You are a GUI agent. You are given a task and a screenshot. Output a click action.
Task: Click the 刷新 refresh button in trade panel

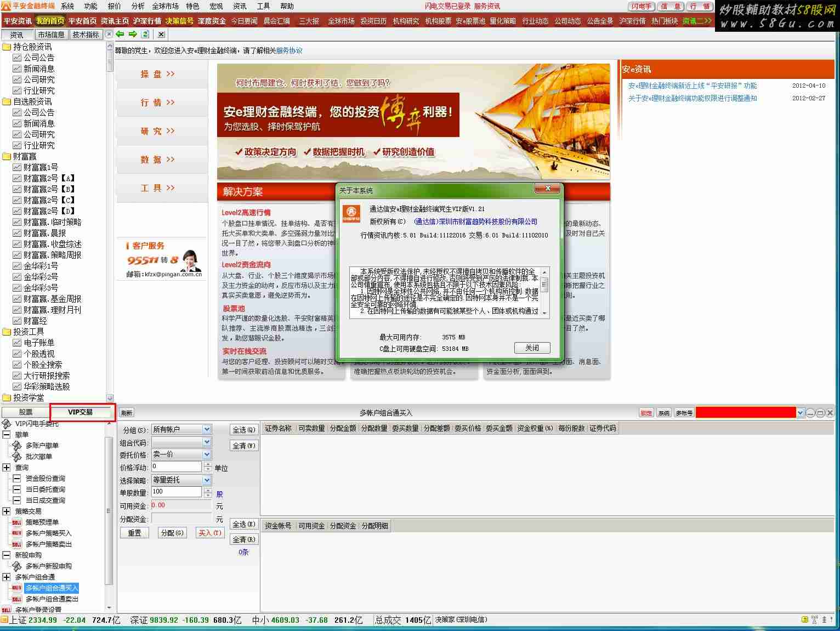click(x=127, y=413)
